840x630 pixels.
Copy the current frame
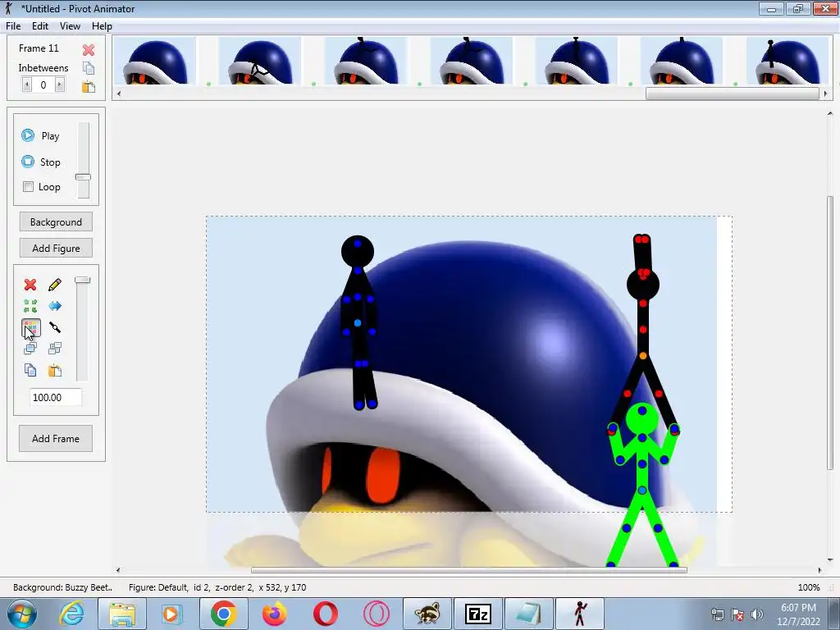[89, 68]
